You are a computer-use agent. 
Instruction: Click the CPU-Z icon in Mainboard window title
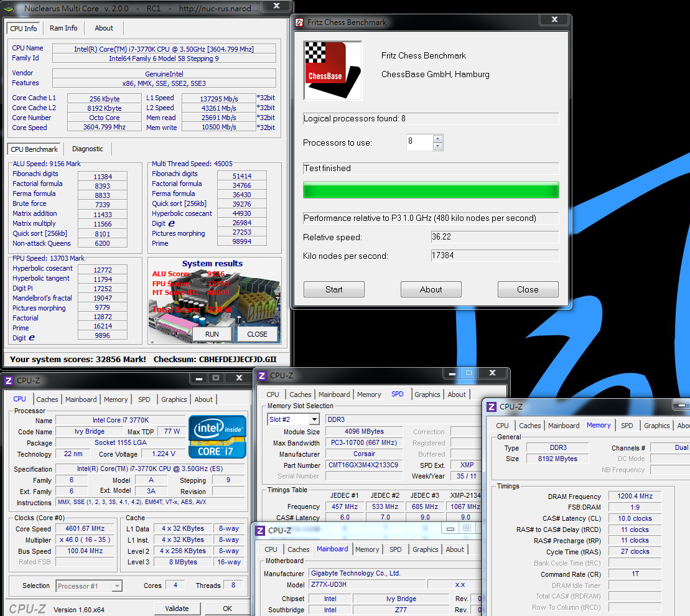(260, 531)
